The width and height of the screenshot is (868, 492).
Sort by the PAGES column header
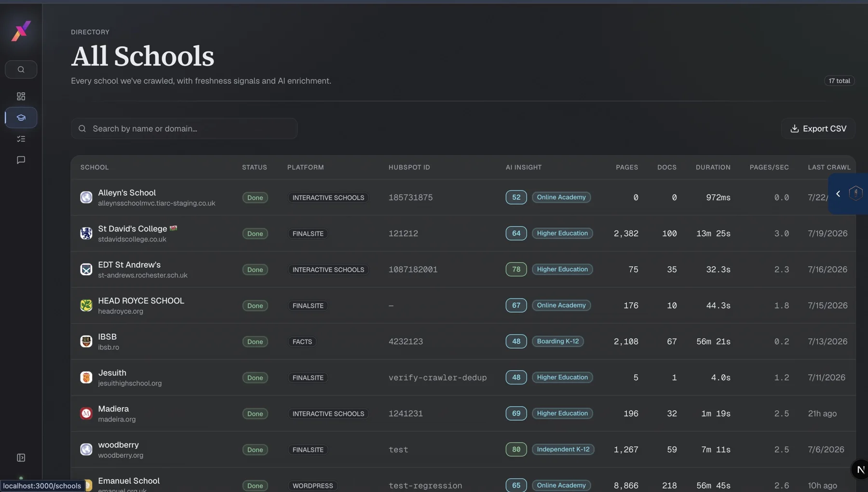point(627,167)
